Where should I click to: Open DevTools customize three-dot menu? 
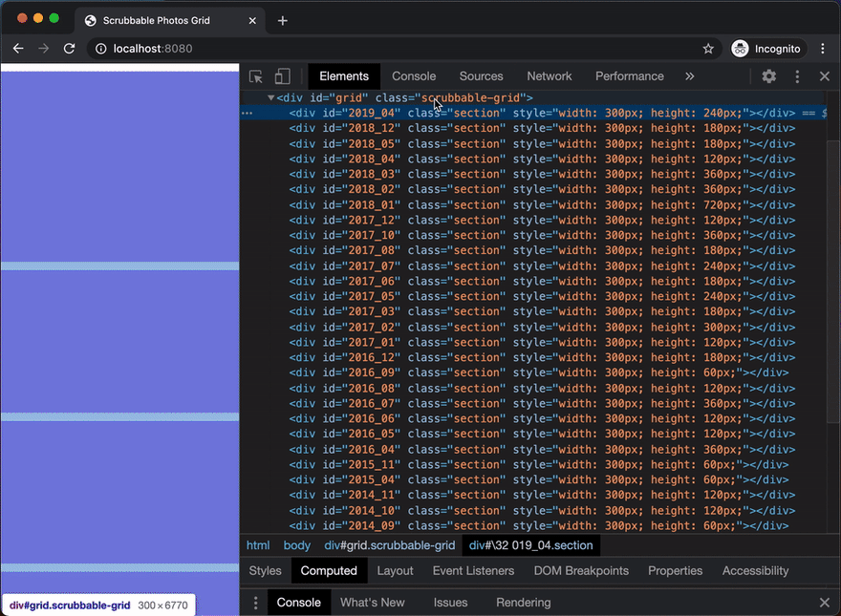(798, 76)
